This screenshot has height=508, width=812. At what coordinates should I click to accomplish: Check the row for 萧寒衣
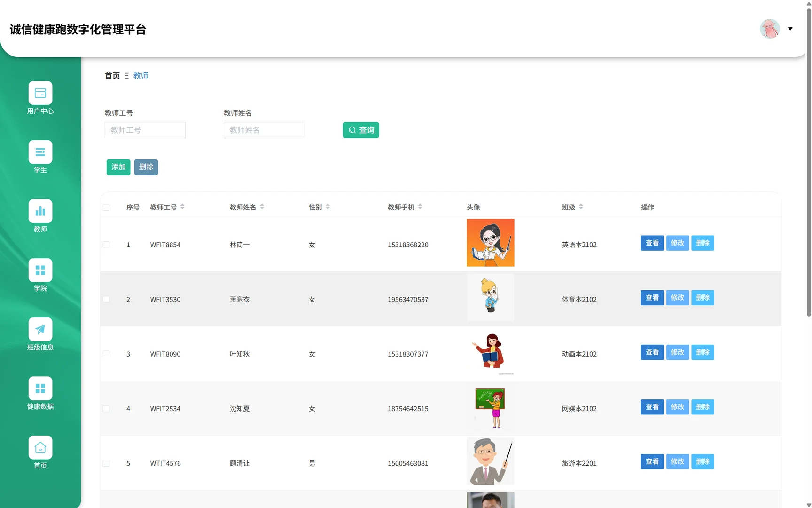pyautogui.click(x=106, y=300)
